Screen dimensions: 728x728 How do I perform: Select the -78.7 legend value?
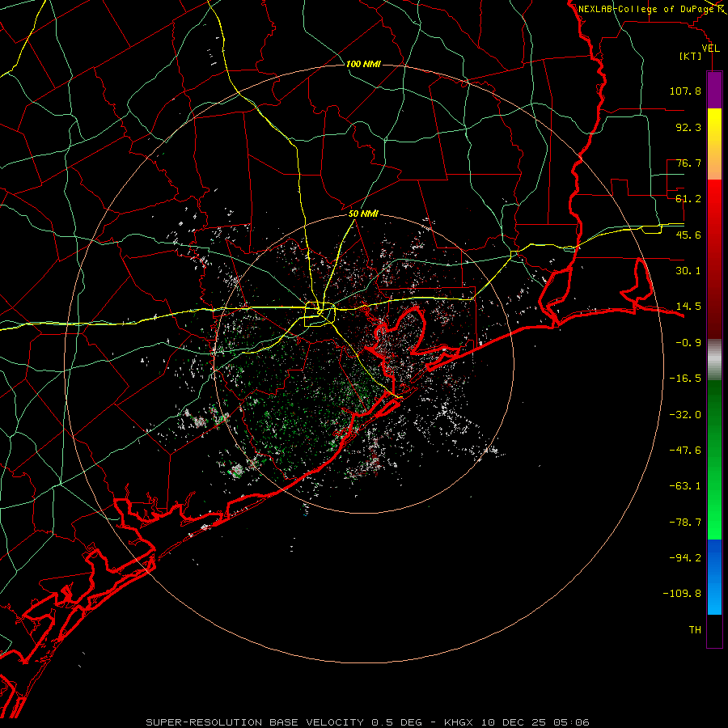click(x=685, y=523)
